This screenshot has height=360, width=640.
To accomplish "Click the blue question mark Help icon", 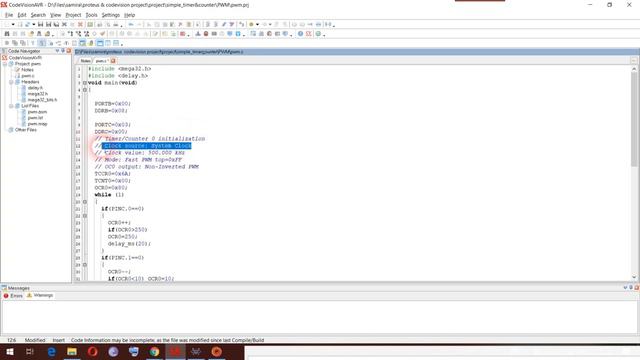I will tap(300, 34).
